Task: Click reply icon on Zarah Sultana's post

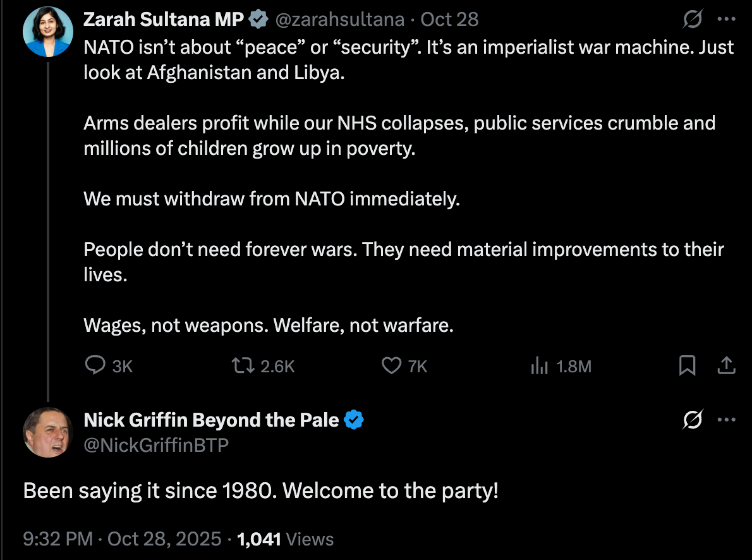Action: click(x=95, y=365)
